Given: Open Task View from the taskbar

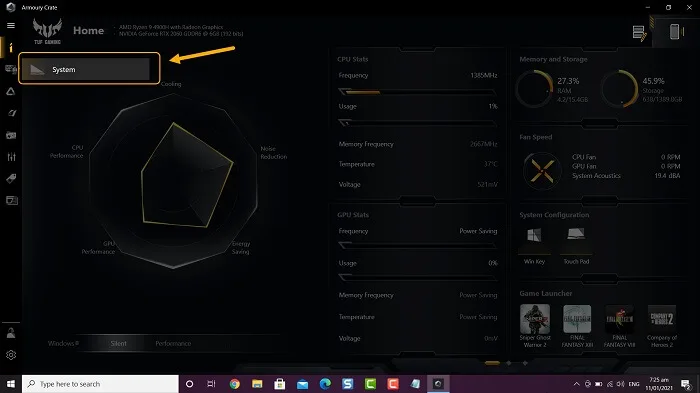Looking at the screenshot, I should pos(211,384).
